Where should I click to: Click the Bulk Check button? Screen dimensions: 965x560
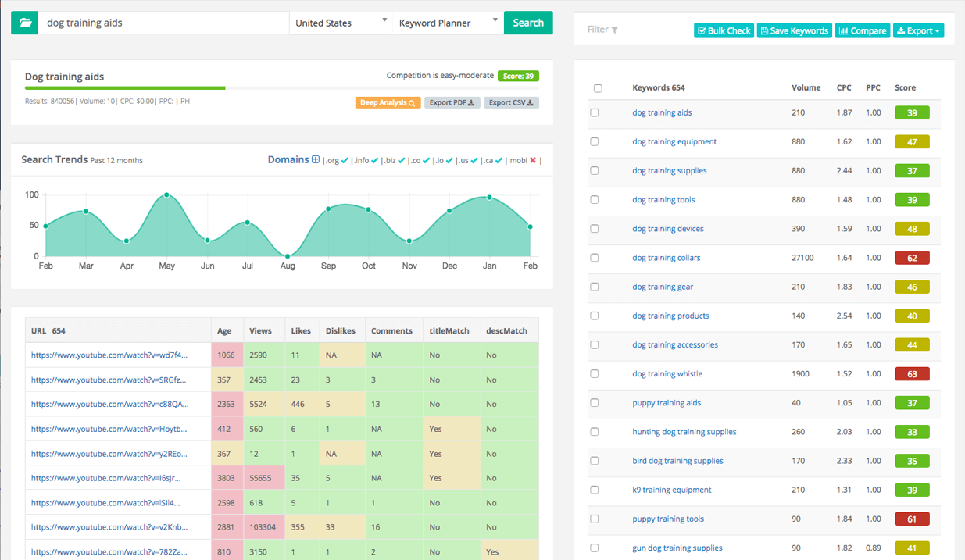pyautogui.click(x=724, y=30)
